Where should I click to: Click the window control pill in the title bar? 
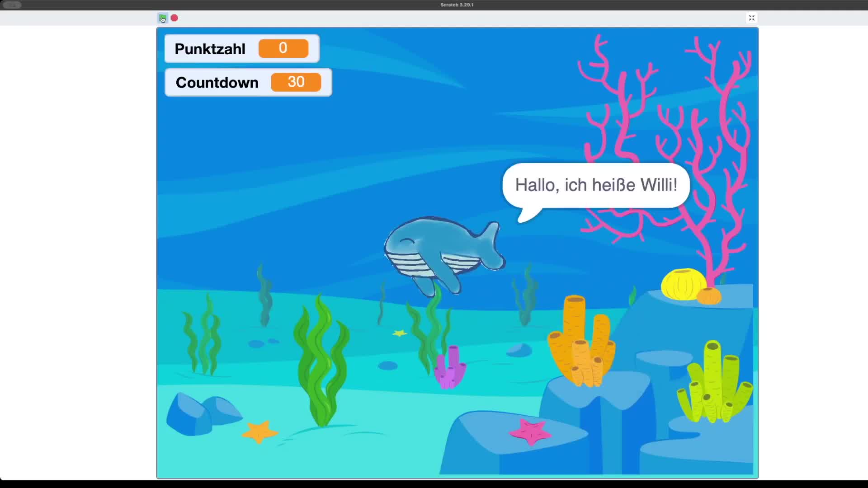click(x=12, y=5)
